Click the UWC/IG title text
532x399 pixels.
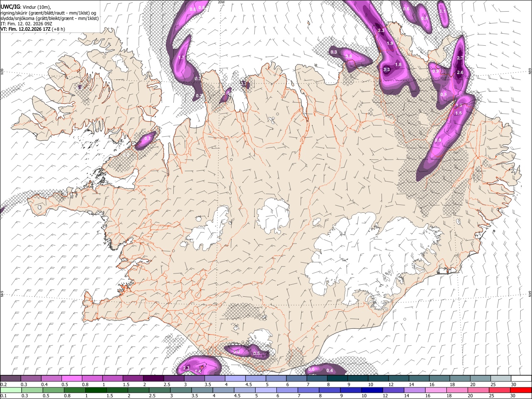coord(10,7)
